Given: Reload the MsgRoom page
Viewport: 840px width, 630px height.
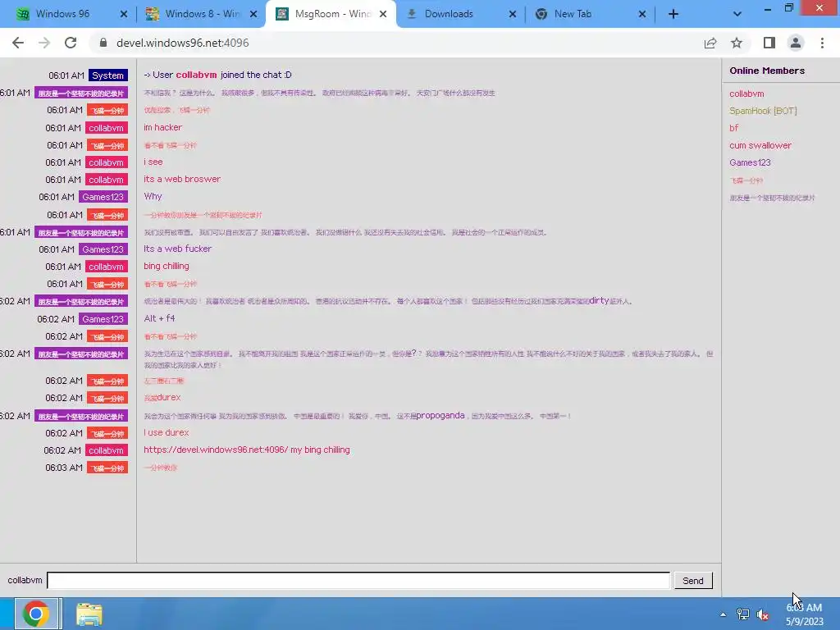Looking at the screenshot, I should point(71,43).
